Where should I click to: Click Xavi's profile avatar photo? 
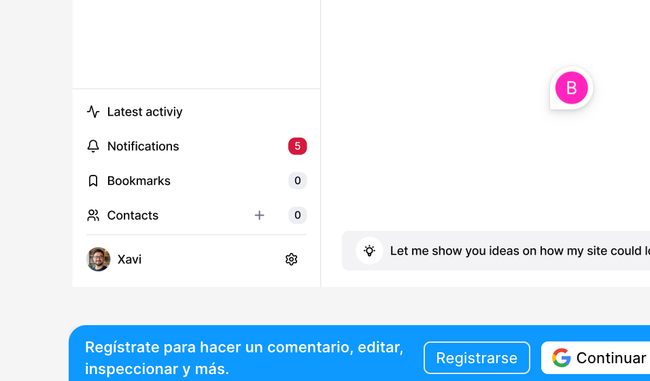click(x=98, y=259)
